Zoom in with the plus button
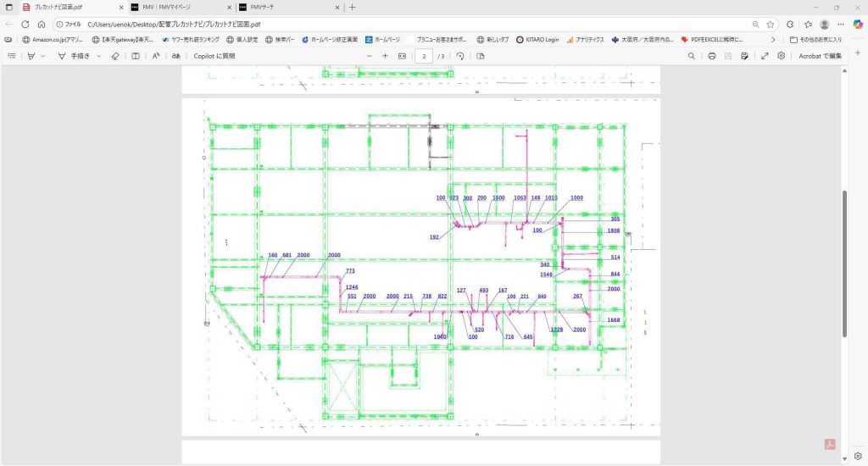The image size is (868, 466). (x=386, y=56)
